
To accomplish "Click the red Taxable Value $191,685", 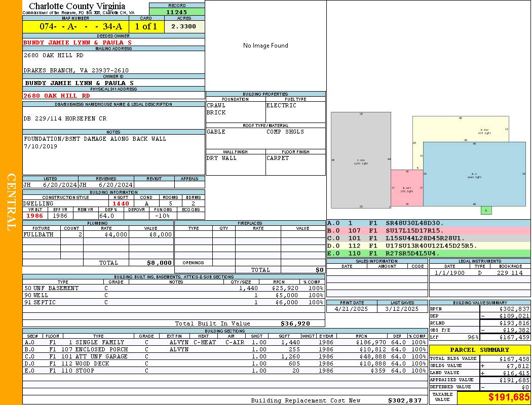I will click(509, 397).
